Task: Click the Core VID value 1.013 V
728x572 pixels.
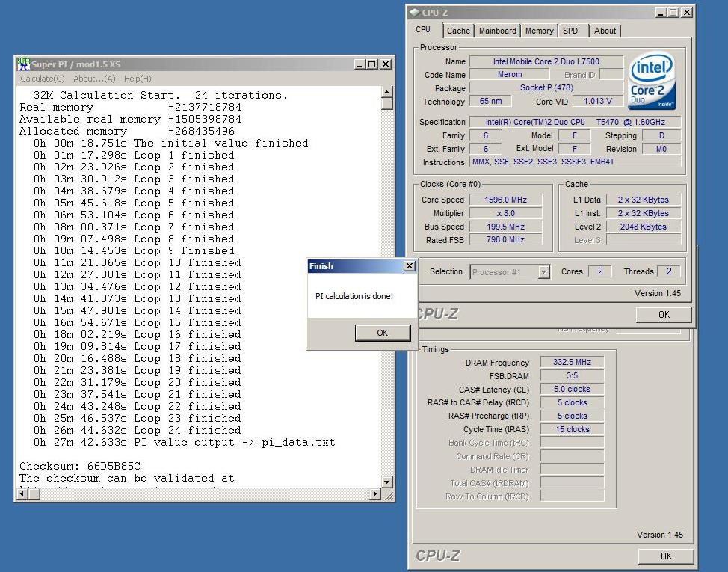Action: 597,101
